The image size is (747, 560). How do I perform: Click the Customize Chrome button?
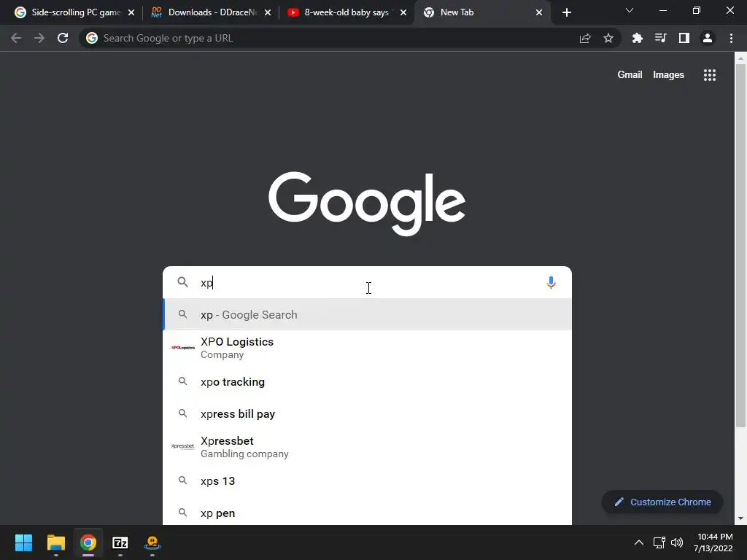point(662,502)
